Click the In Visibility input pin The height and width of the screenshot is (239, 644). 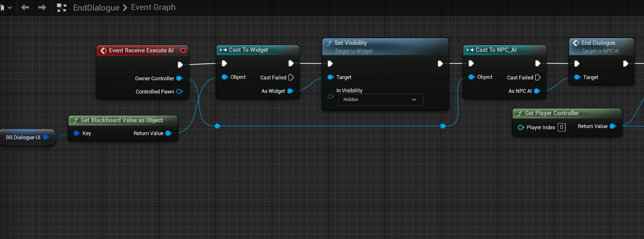point(330,96)
